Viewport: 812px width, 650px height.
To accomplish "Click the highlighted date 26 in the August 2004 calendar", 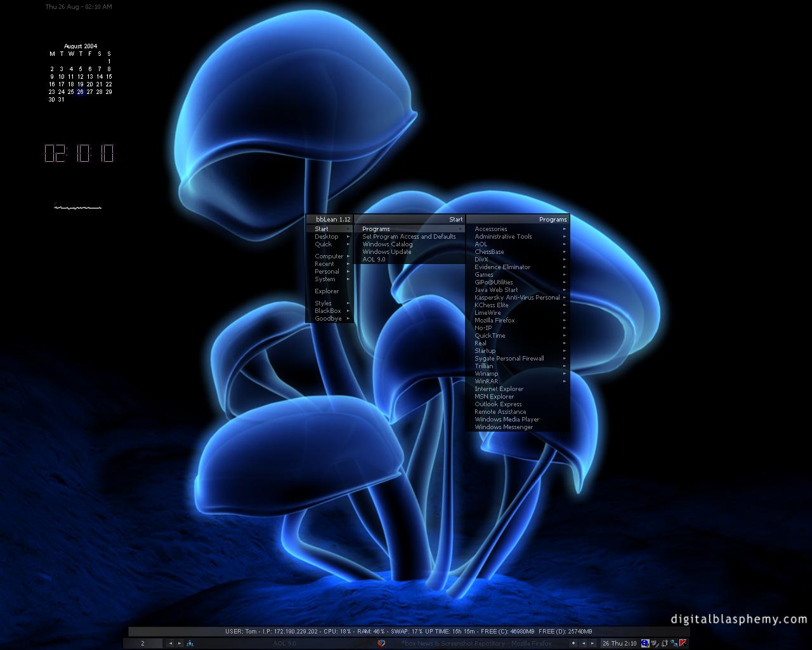I will pyautogui.click(x=81, y=92).
